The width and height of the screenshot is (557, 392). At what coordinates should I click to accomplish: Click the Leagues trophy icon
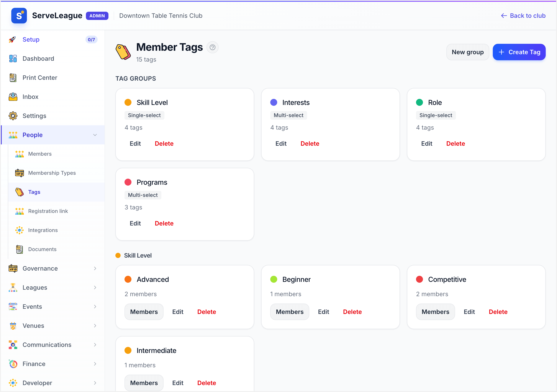click(13, 287)
